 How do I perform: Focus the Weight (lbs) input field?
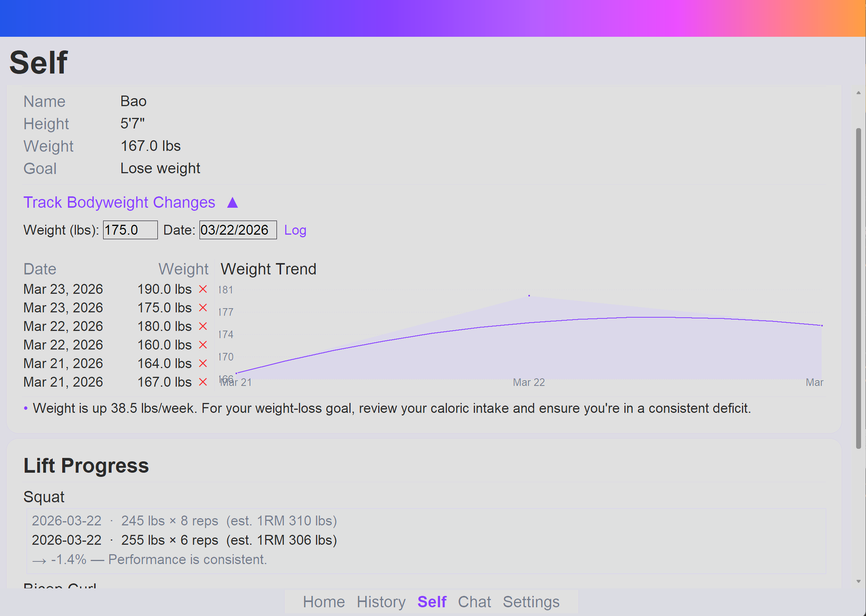[x=130, y=230]
